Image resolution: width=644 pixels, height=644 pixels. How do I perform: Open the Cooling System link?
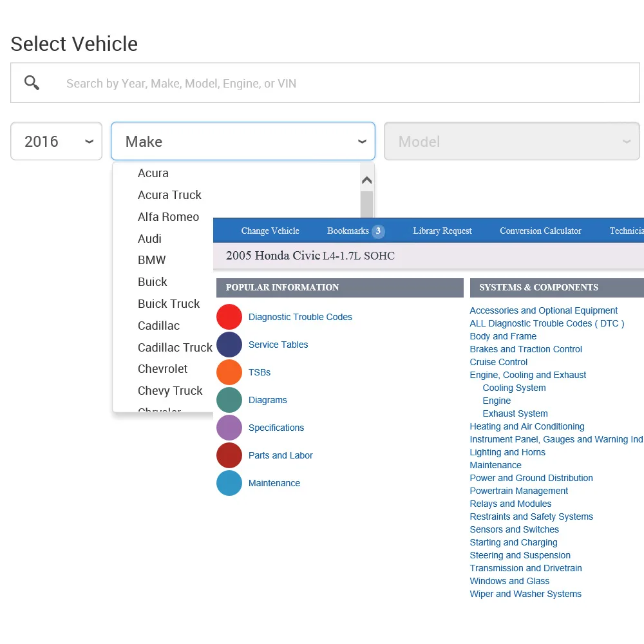[x=514, y=388]
